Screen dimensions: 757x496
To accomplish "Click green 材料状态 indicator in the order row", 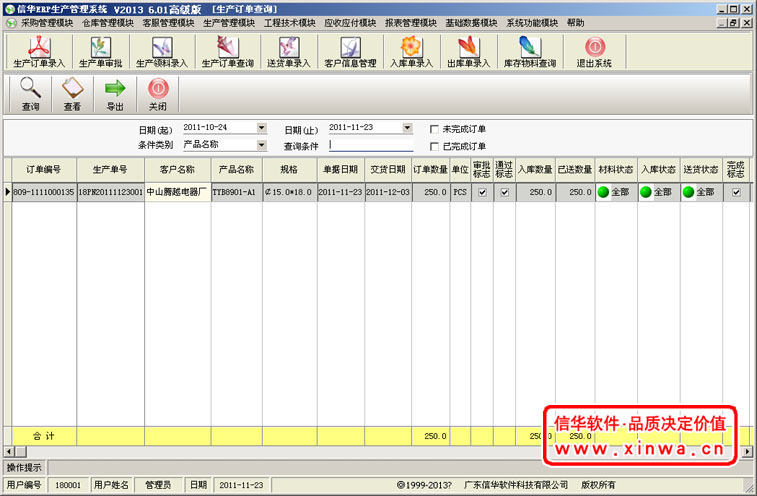I will (603, 192).
